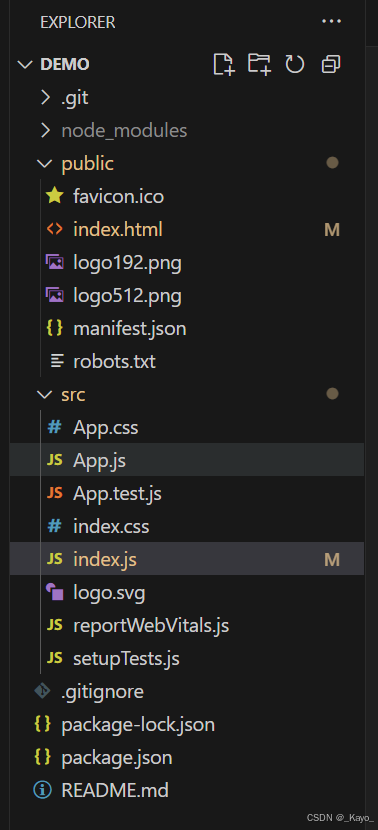The width and height of the screenshot is (378, 830).
Task: Click the info icon beside README.md
Action: pyautogui.click(x=42, y=790)
